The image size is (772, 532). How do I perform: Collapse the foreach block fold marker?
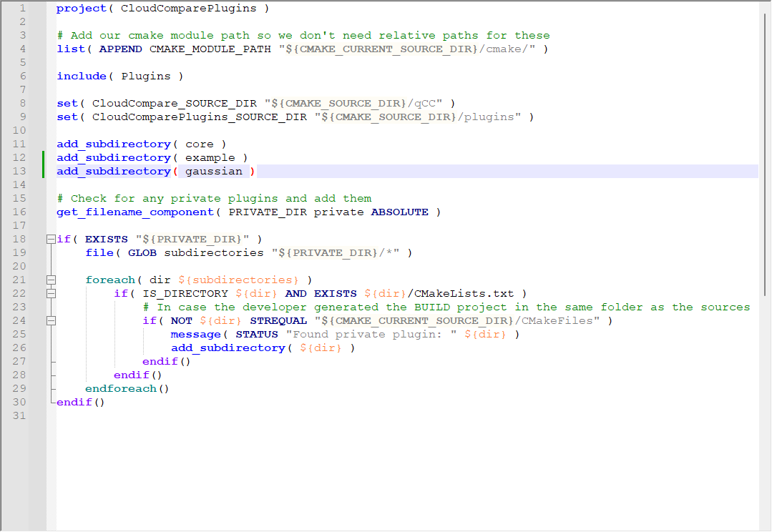pos(51,280)
